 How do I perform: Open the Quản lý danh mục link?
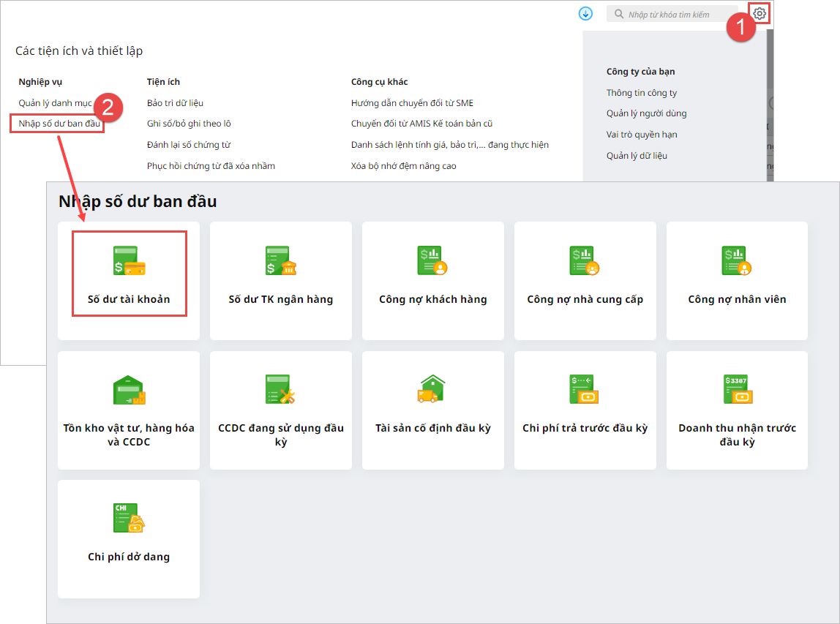pos(55,103)
